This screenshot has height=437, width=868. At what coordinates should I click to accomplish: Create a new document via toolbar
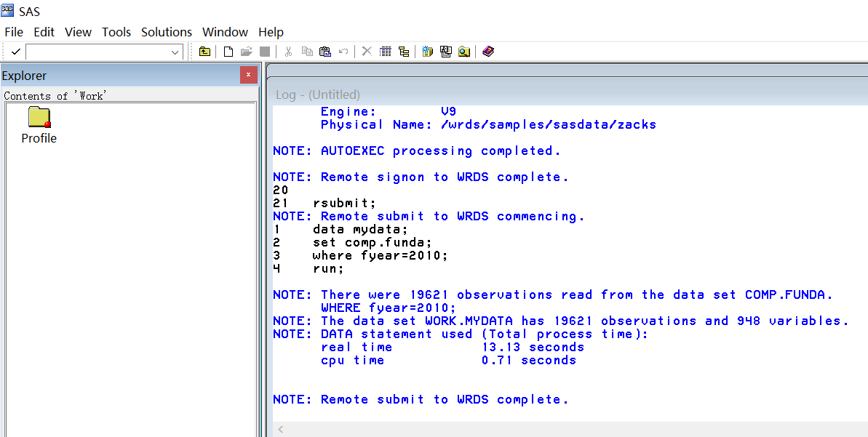pyautogui.click(x=228, y=52)
